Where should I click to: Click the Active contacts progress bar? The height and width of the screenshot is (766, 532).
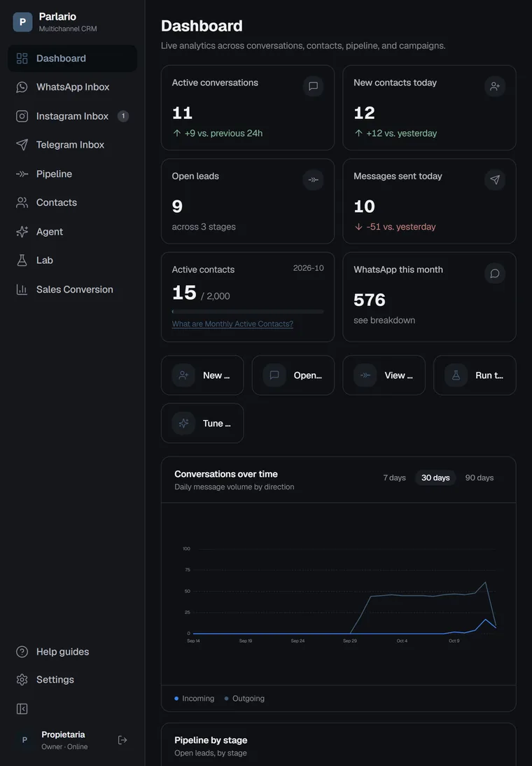[x=248, y=311]
